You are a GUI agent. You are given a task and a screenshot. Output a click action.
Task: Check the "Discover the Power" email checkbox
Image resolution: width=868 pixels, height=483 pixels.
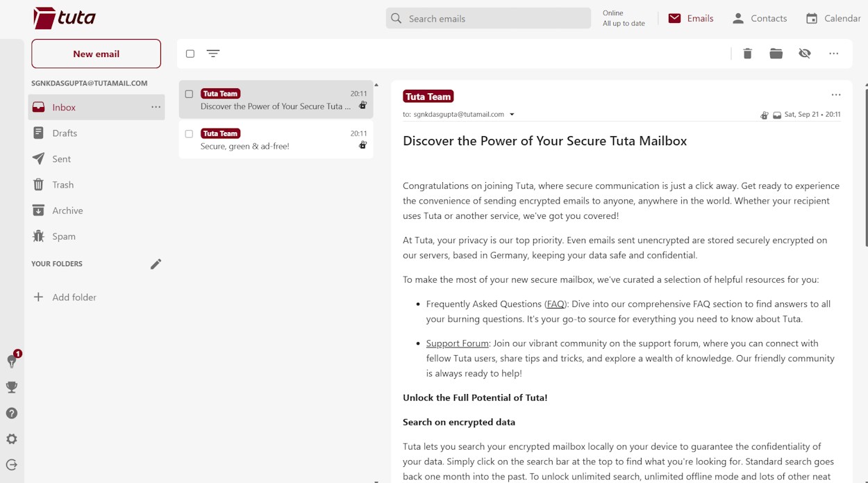pyautogui.click(x=189, y=94)
